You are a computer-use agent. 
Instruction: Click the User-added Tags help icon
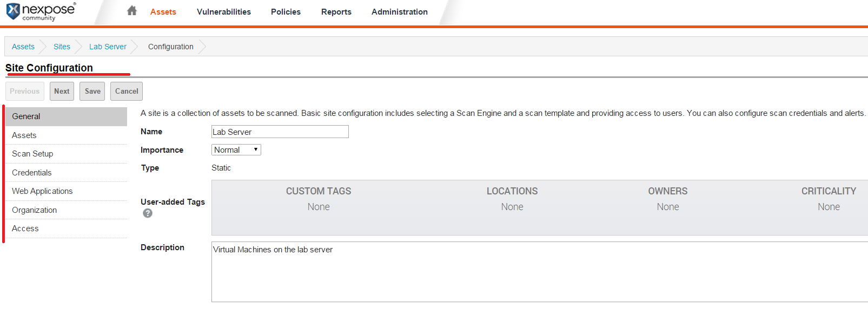tap(148, 213)
